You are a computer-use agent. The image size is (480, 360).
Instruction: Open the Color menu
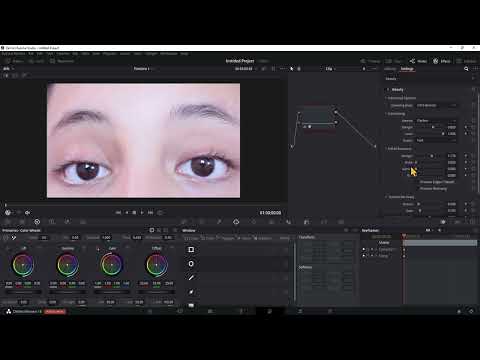pyautogui.click(x=138, y=53)
